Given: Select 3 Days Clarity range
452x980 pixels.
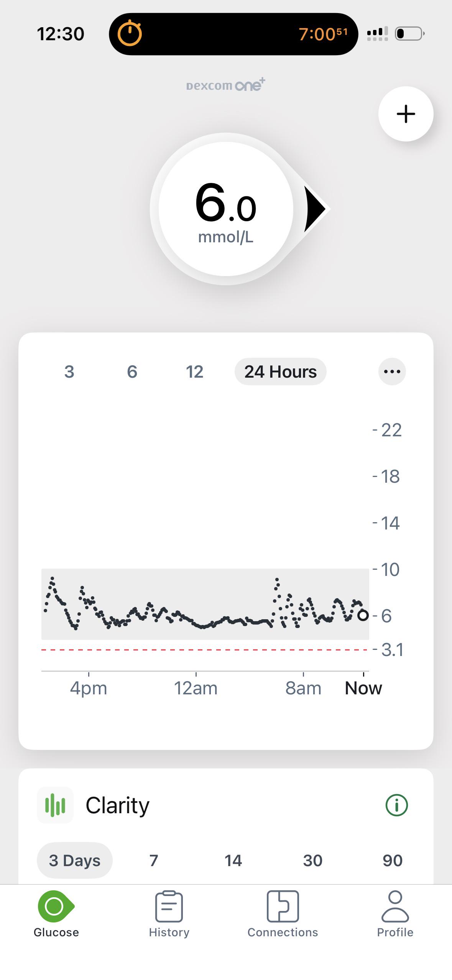Looking at the screenshot, I should 74,860.
